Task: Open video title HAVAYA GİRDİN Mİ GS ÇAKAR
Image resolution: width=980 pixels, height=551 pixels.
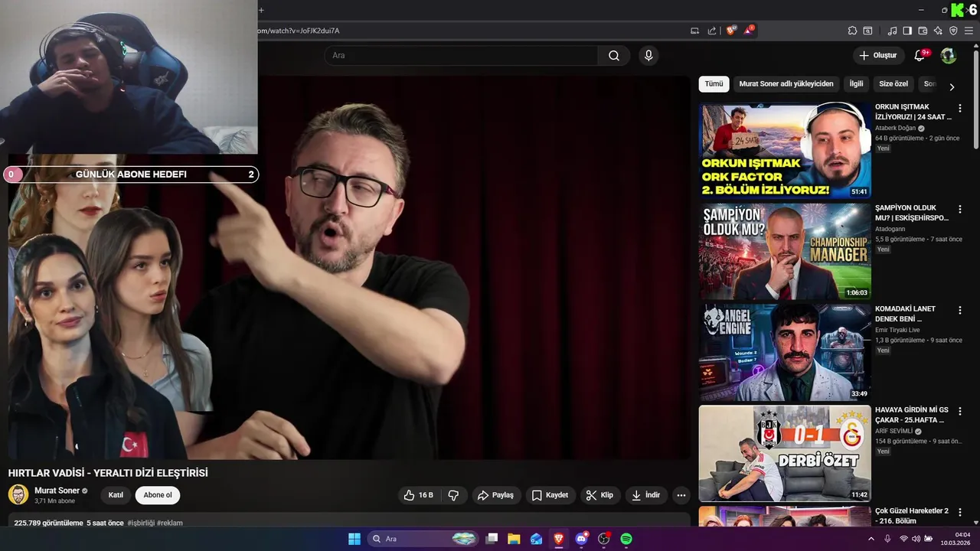Action: [912, 415]
